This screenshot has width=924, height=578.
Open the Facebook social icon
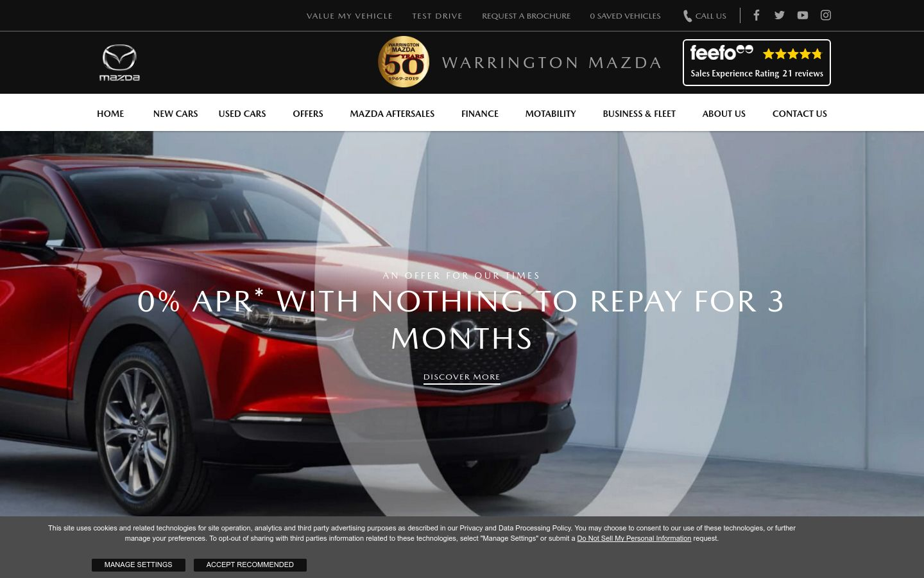(757, 15)
